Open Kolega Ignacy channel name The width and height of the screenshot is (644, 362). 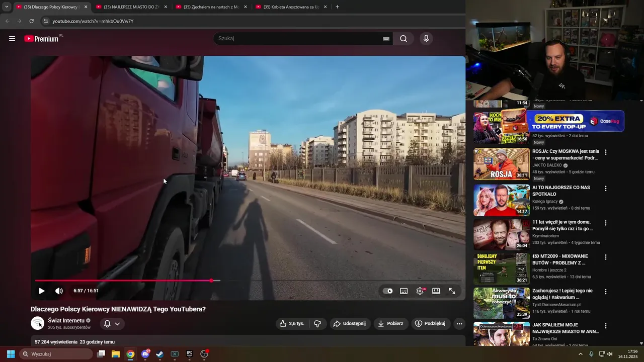click(x=545, y=202)
